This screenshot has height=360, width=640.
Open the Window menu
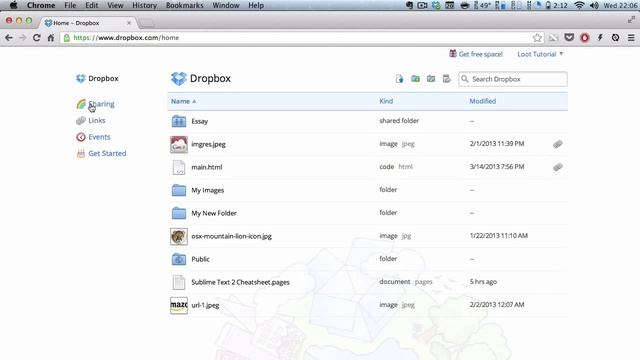(226, 5)
